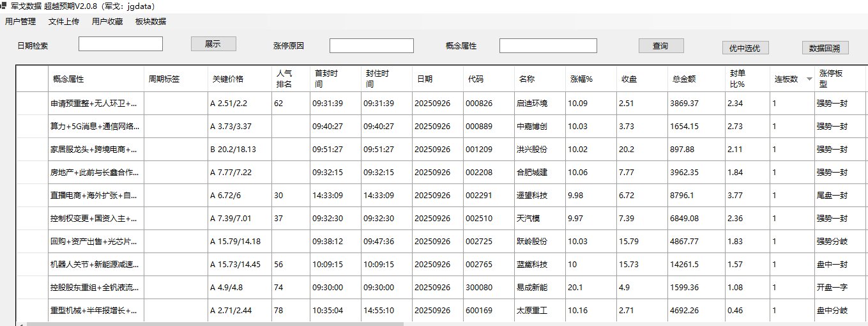Focus the 概念属性 search input field
This screenshot has width=868, height=326.
tap(548, 46)
